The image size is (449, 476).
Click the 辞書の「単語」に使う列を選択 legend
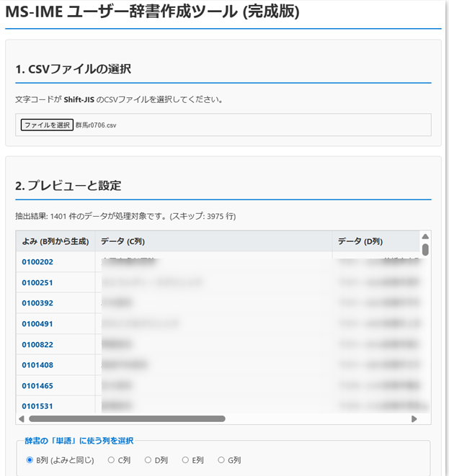coord(79,441)
